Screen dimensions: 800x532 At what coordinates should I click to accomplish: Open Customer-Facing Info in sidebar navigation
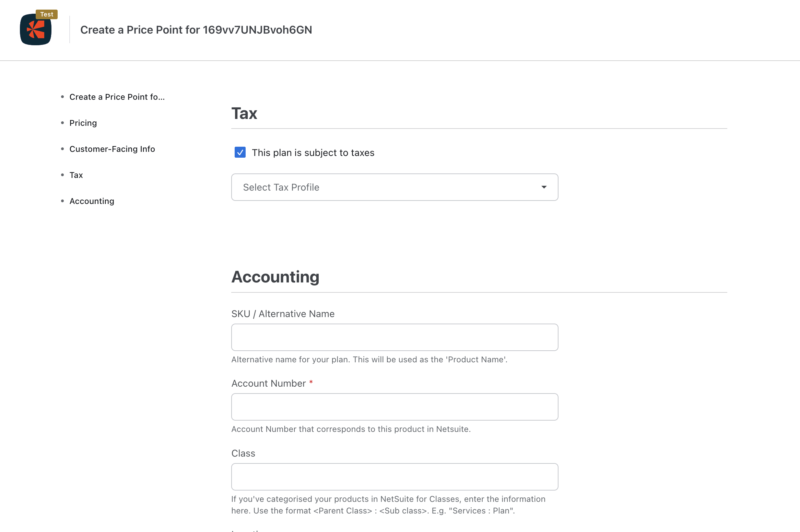click(112, 149)
